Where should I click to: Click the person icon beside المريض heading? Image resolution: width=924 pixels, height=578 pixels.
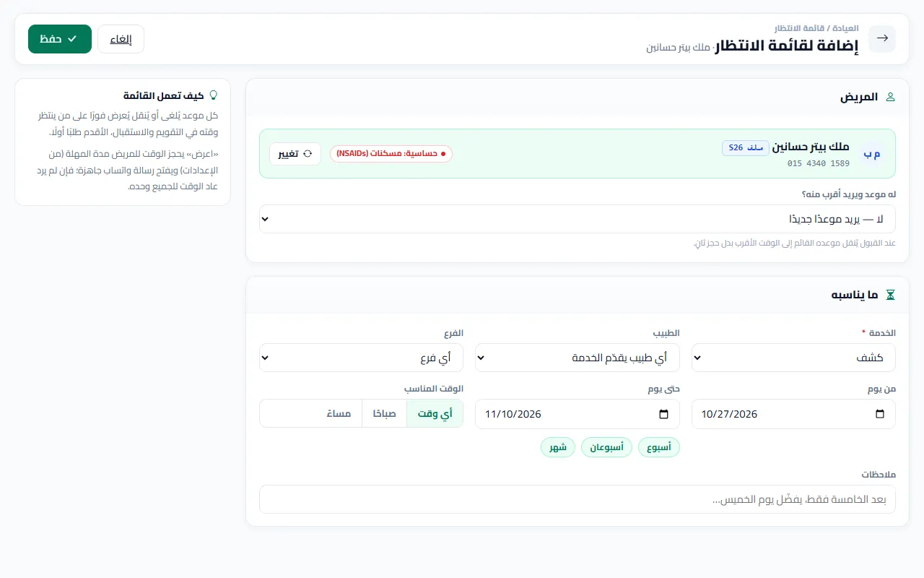click(890, 97)
